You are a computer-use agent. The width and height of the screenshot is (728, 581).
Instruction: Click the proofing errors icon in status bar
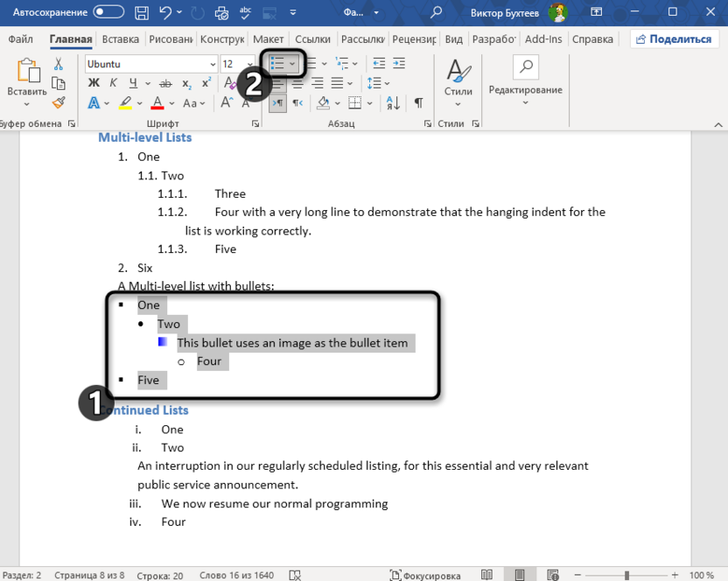(x=295, y=575)
